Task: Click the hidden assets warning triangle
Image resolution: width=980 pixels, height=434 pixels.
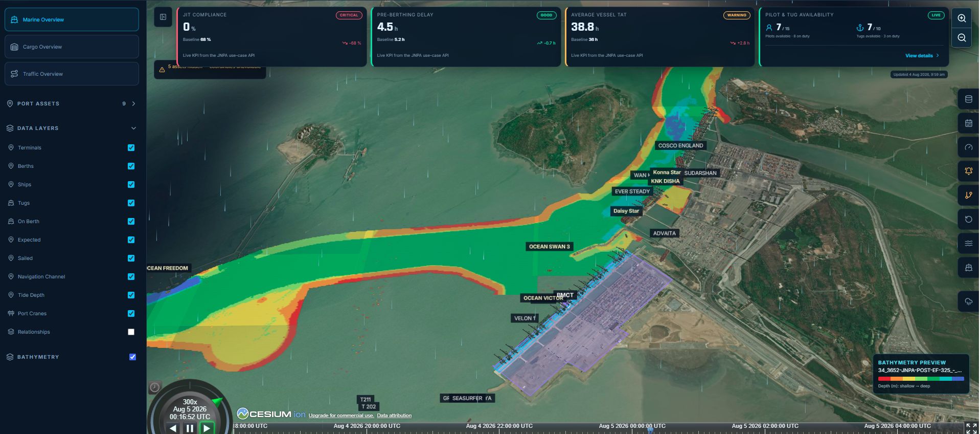Action: [162, 70]
